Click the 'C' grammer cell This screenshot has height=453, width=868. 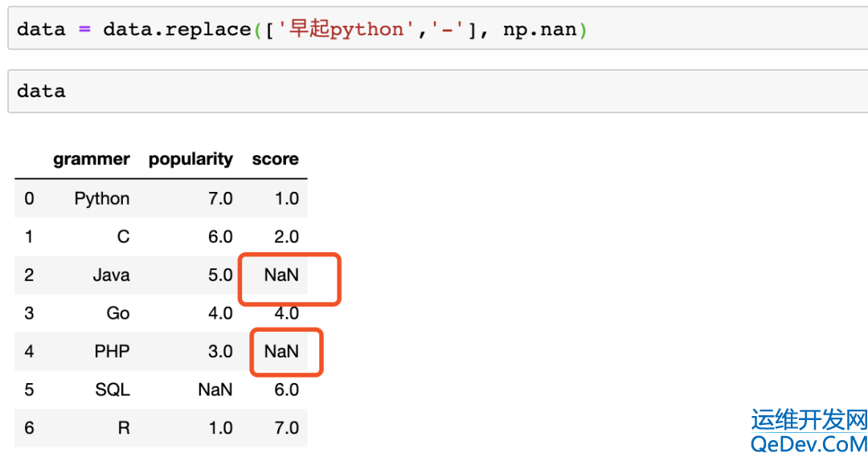tap(124, 237)
